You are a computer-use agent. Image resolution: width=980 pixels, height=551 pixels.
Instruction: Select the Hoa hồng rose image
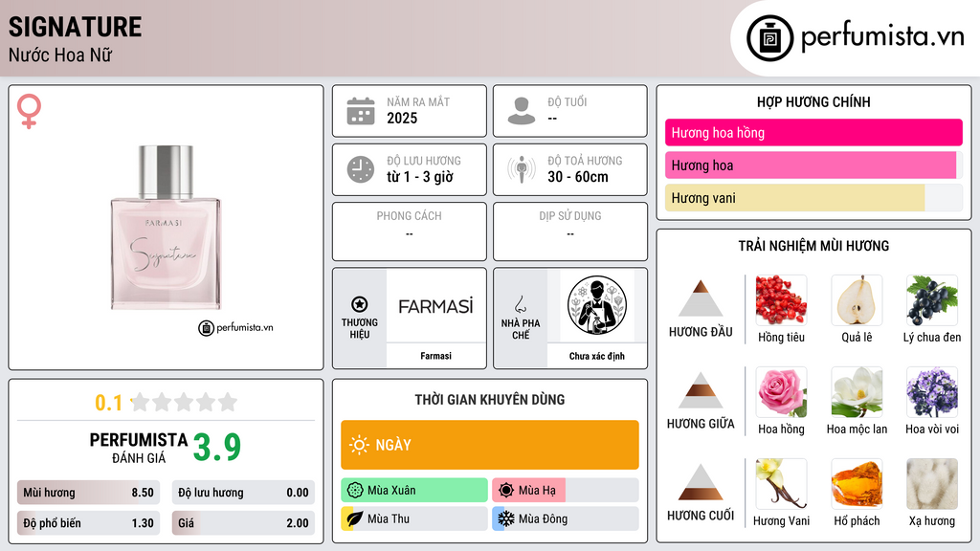click(x=781, y=391)
